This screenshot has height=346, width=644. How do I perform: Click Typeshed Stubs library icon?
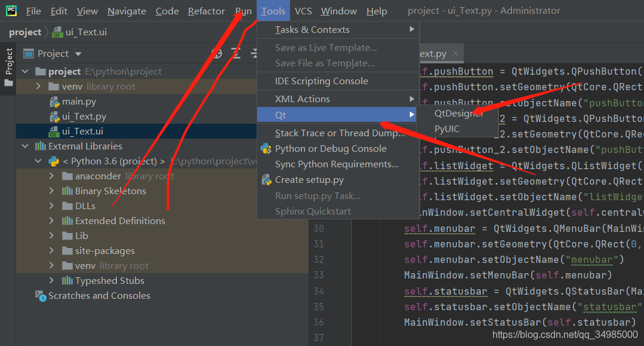pyautogui.click(x=67, y=281)
